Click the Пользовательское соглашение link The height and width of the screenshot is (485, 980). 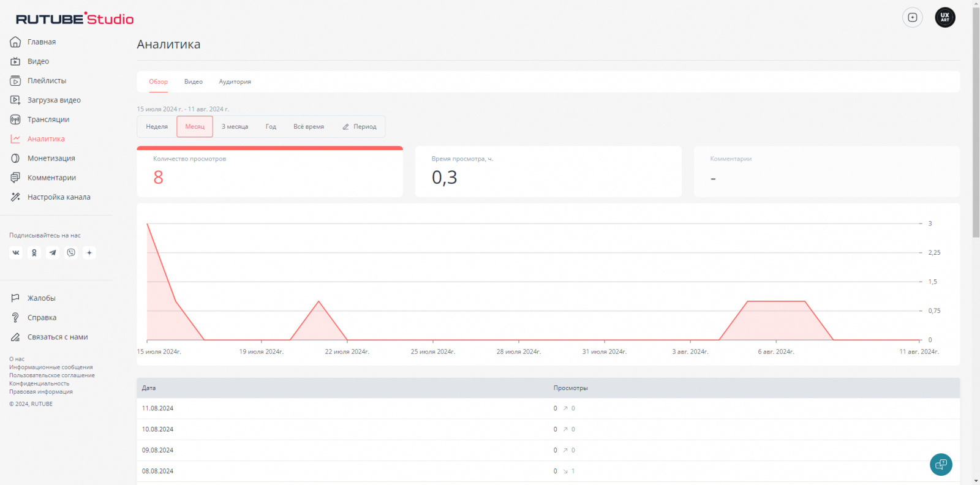52,375
